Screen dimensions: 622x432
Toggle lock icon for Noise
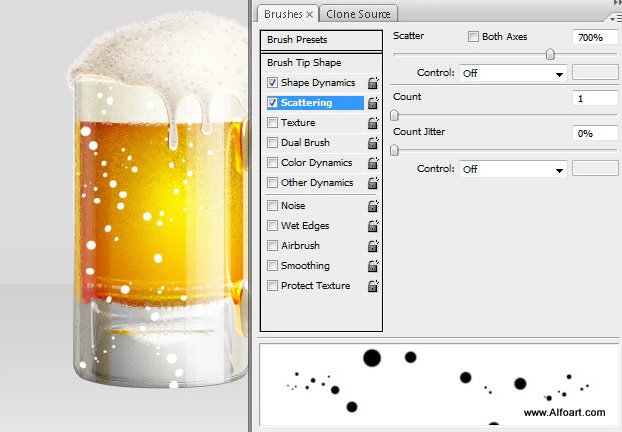tap(372, 205)
